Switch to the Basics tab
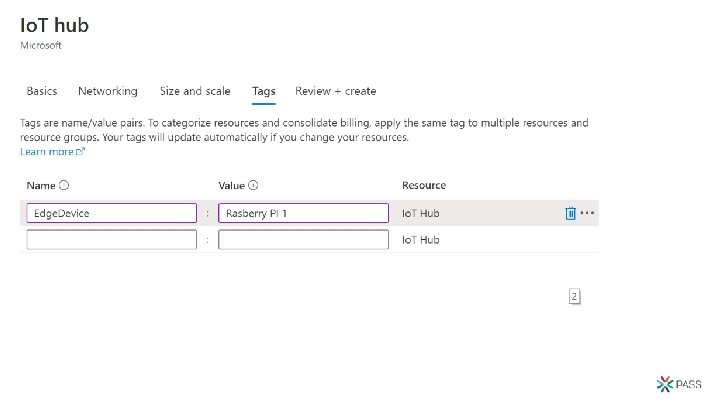This screenshot has height=405, width=720. click(41, 91)
